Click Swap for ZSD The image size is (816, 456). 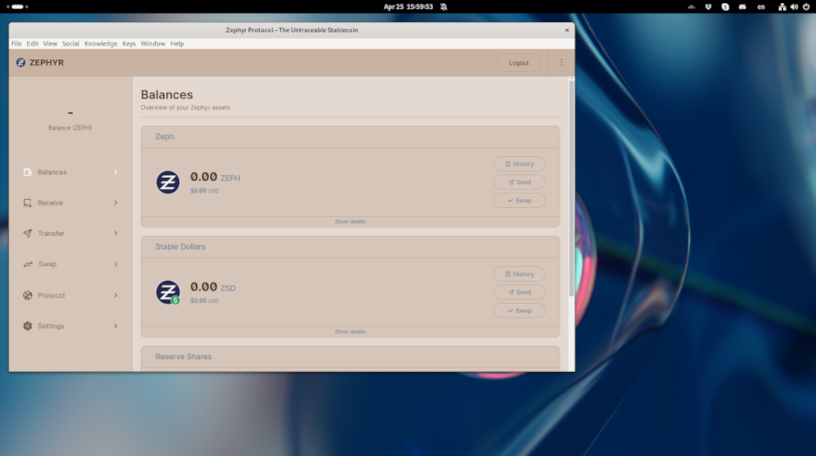pyautogui.click(x=519, y=311)
